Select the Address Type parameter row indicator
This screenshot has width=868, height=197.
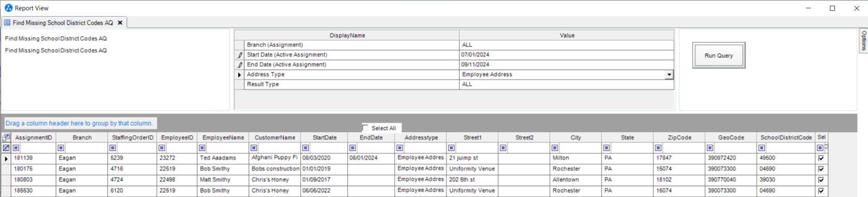pos(240,75)
